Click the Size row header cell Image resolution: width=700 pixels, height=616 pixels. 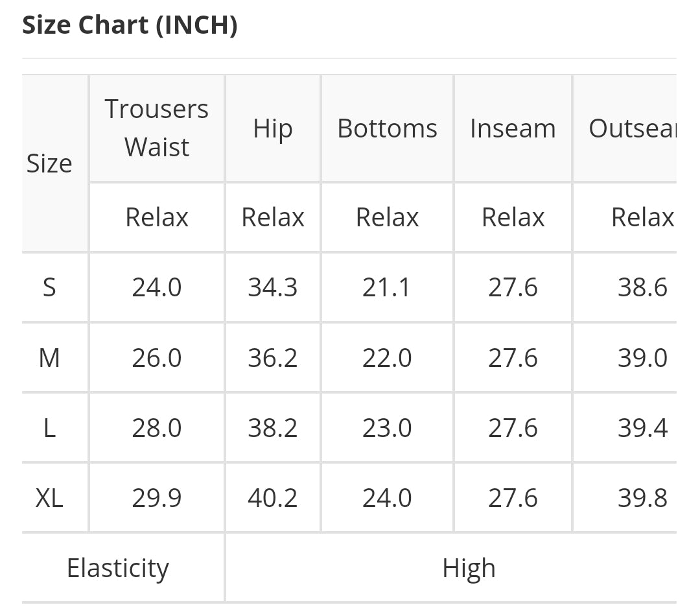pyautogui.click(x=49, y=163)
